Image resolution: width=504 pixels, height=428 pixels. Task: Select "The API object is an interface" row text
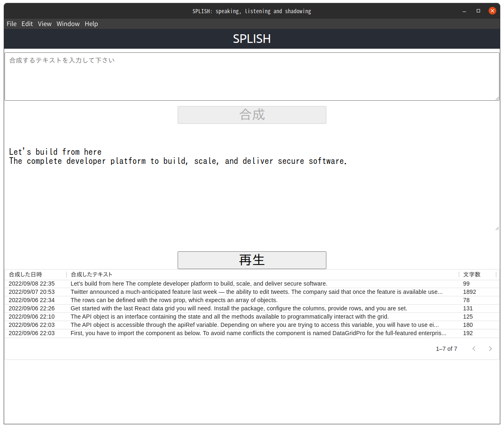click(x=230, y=317)
